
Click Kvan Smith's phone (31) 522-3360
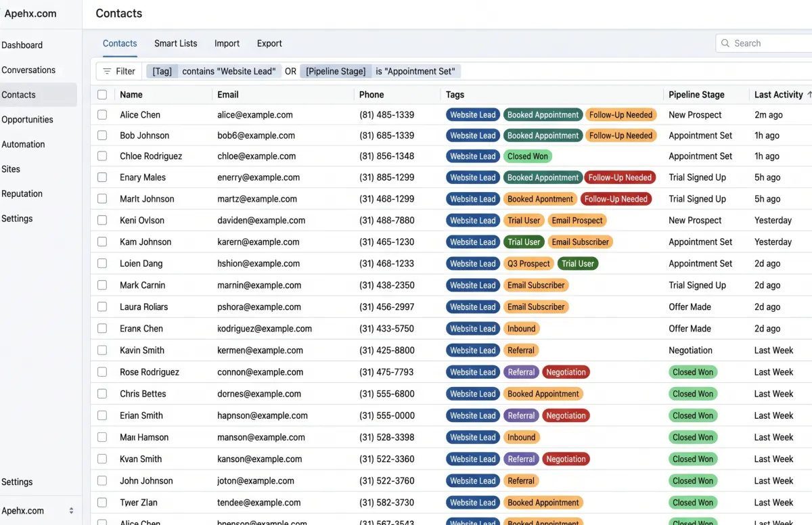click(387, 459)
